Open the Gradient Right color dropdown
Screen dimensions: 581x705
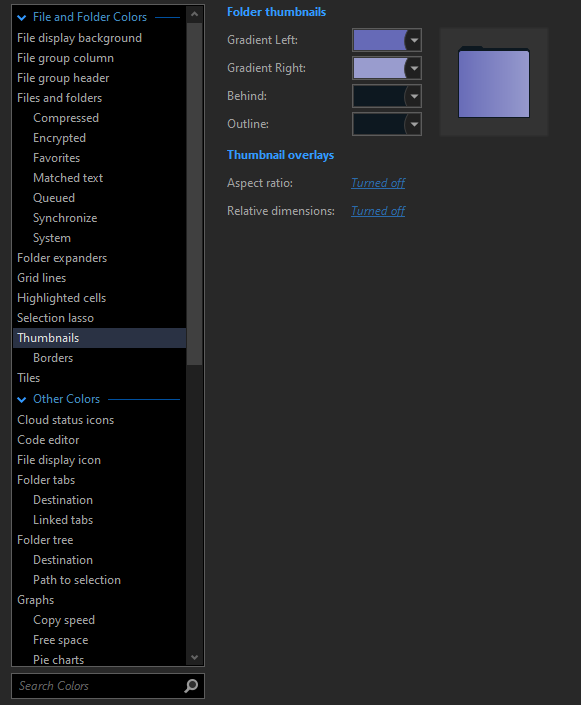click(x=414, y=68)
